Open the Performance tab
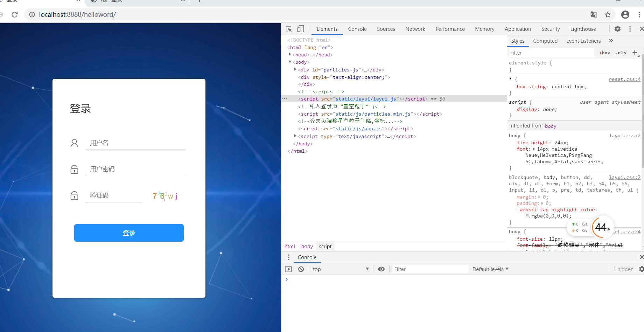Screen dimensions: 644x332 pos(450,29)
